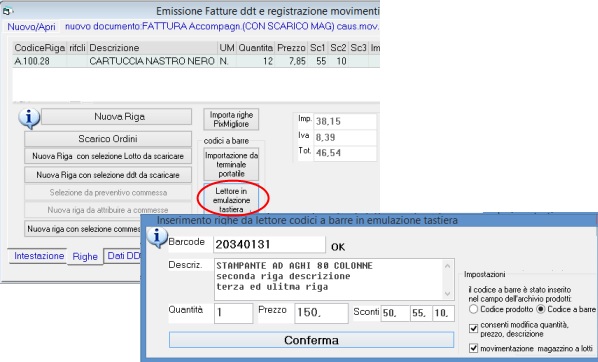The width and height of the screenshot is (598, 362).
Task: Click the rifcli column header
Action: point(77,48)
